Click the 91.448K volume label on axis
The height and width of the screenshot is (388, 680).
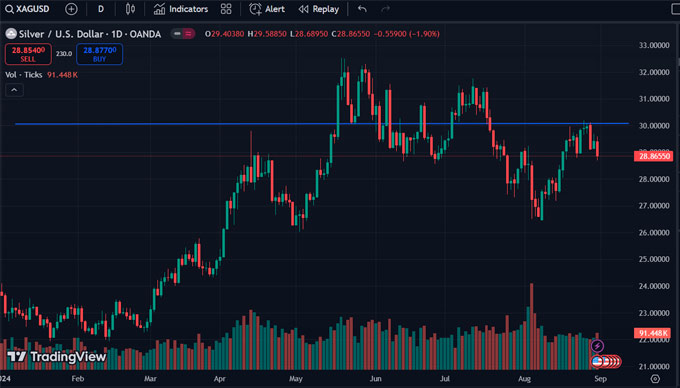[x=653, y=333]
